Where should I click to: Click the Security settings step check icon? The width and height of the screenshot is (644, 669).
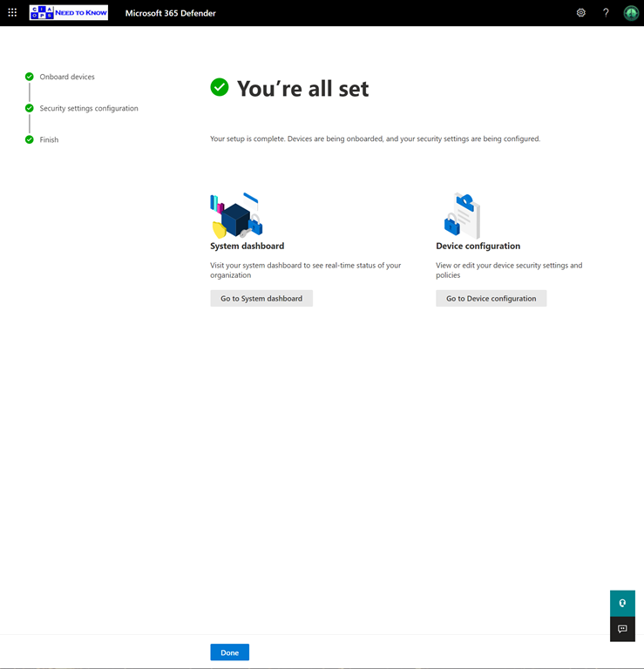(30, 108)
